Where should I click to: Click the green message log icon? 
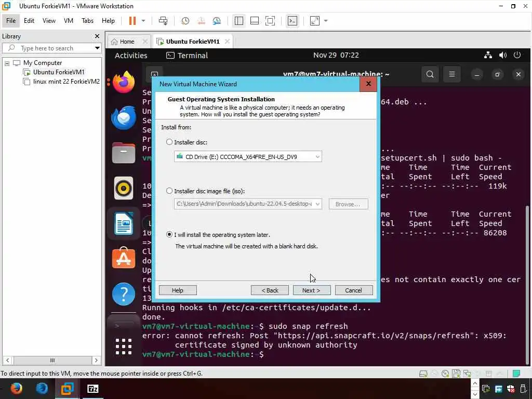tap(516, 374)
